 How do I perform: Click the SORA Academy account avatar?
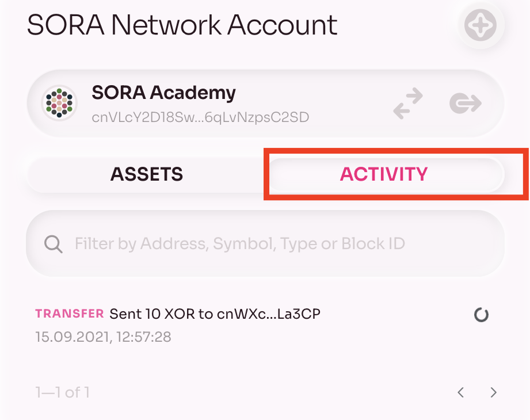[x=59, y=103]
